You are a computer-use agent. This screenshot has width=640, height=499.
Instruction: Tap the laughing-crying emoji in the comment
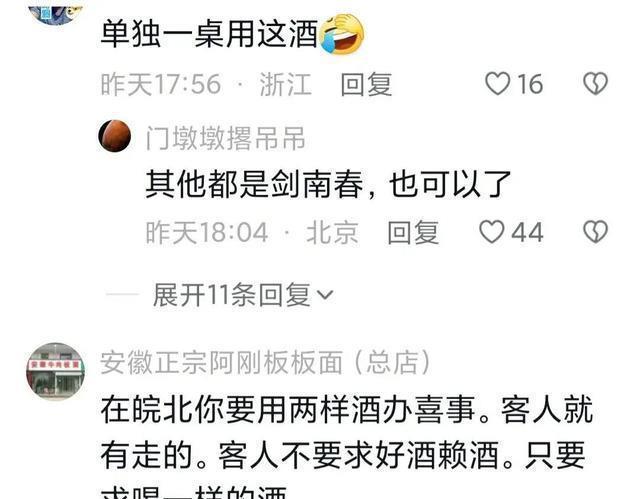click(x=342, y=33)
